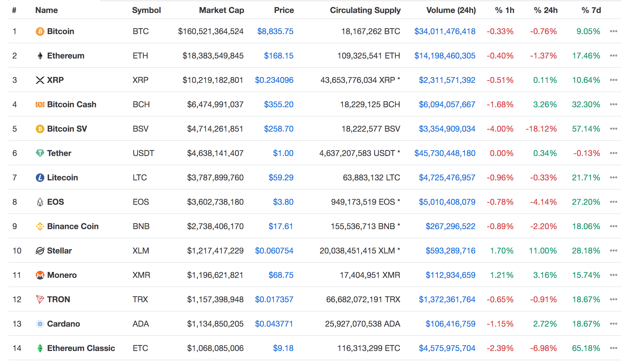The width and height of the screenshot is (638, 364).
Task: Click the Tether logo icon
Action: [40, 153]
